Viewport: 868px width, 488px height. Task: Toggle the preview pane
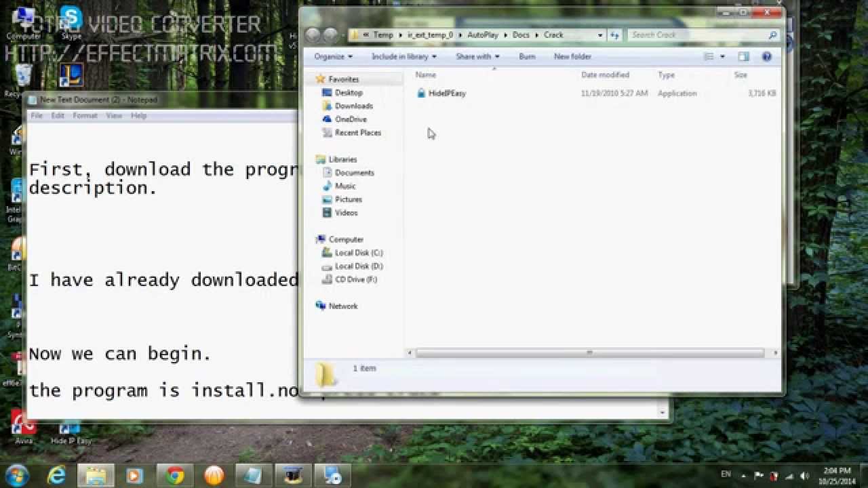(x=744, y=57)
